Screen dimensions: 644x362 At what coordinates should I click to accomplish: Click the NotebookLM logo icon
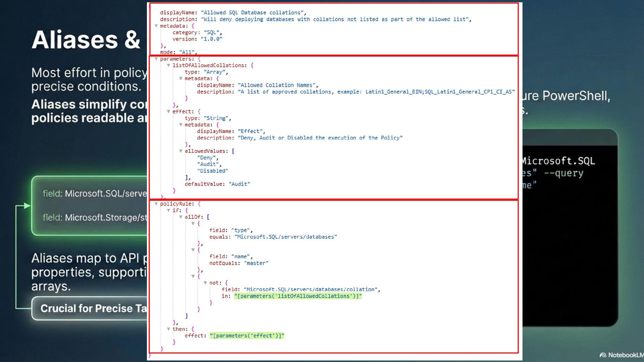(x=603, y=355)
